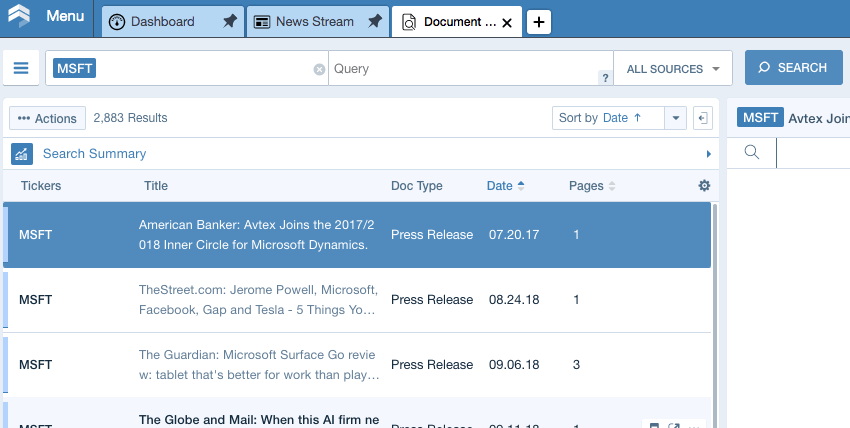
Task: Click date 07.20.17 cell
Action: coord(514,235)
